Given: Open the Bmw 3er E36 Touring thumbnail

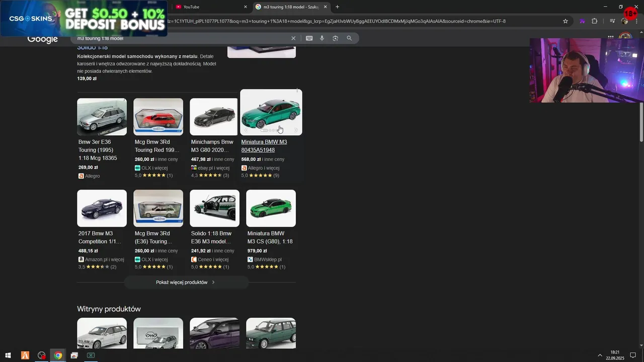Looking at the screenshot, I should 102,117.
